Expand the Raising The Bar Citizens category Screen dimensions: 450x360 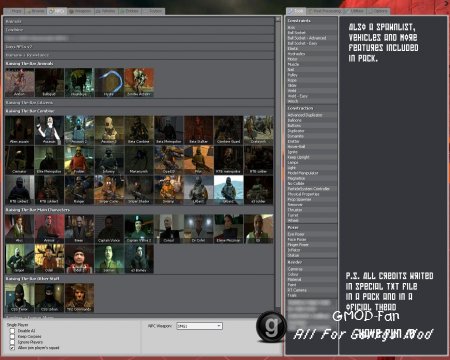(x=139, y=103)
